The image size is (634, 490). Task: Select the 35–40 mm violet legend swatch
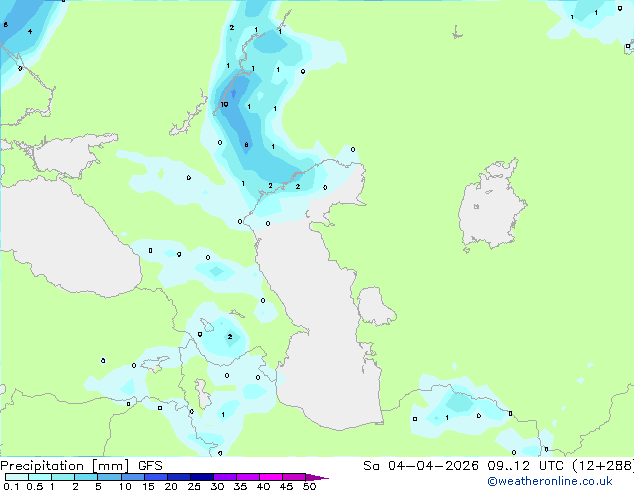click(247, 477)
